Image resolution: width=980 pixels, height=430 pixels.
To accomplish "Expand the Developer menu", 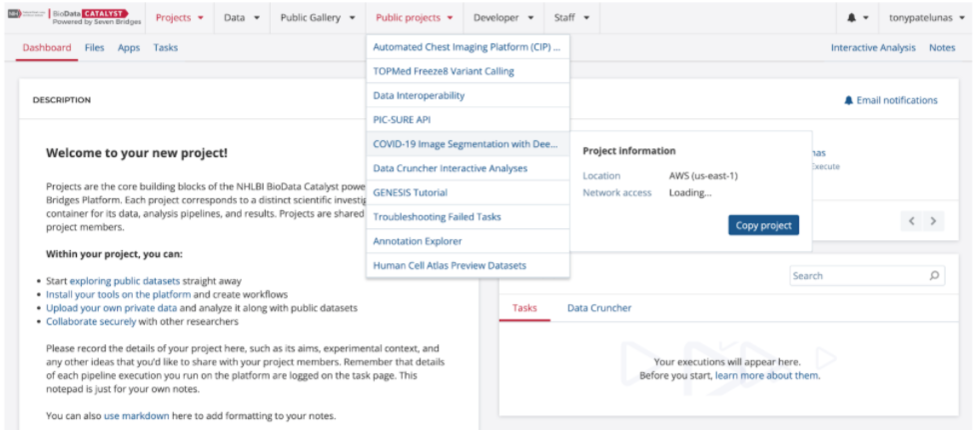I will point(503,18).
